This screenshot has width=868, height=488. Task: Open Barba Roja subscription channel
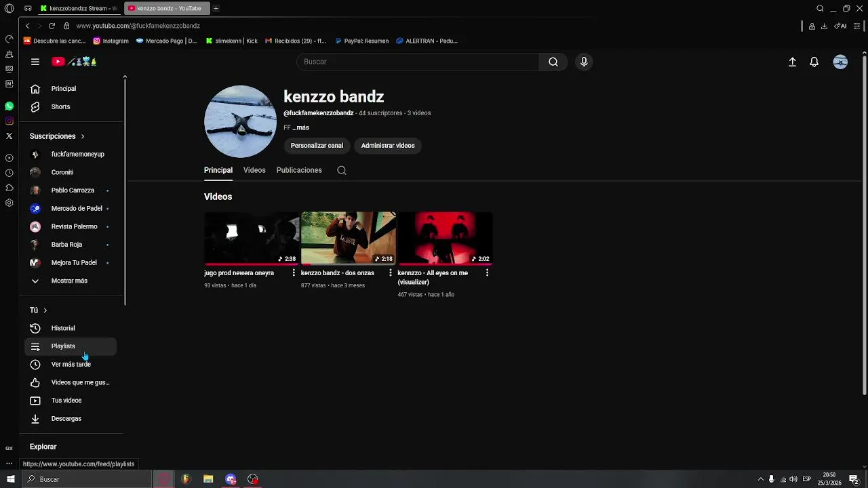72,245
